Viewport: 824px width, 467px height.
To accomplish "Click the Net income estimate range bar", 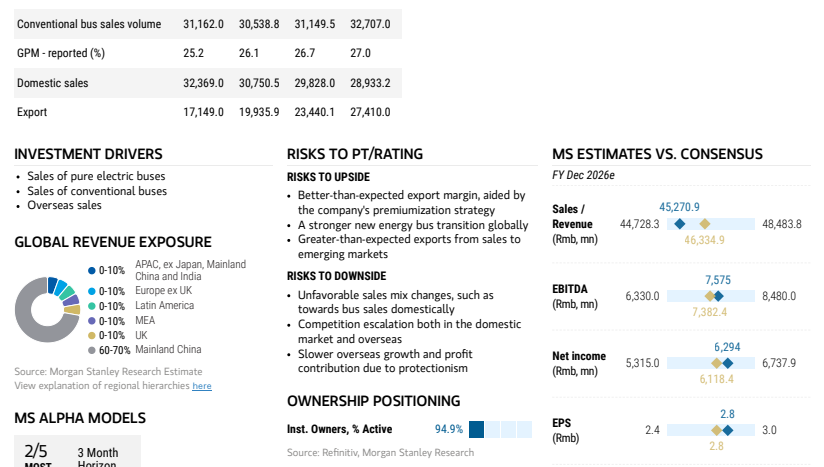I will [710, 363].
